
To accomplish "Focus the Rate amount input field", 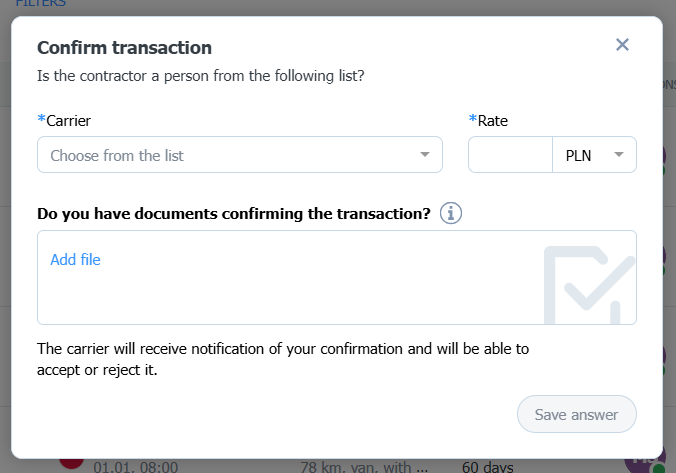I will pyautogui.click(x=510, y=155).
